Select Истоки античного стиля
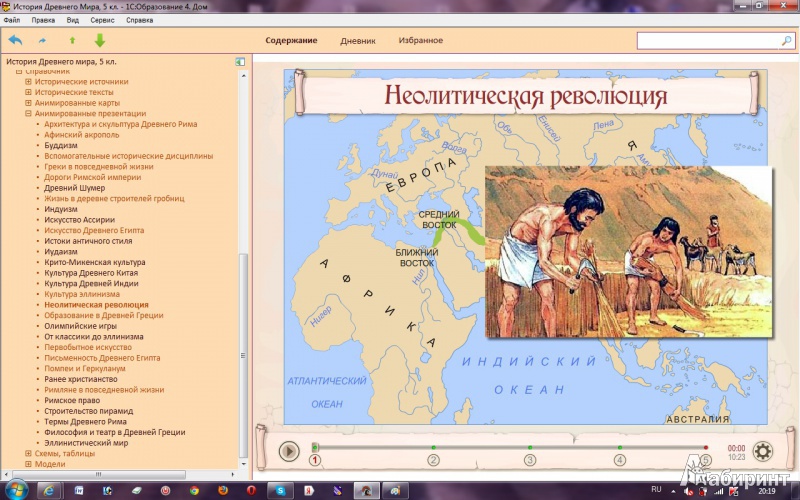 pos(88,241)
